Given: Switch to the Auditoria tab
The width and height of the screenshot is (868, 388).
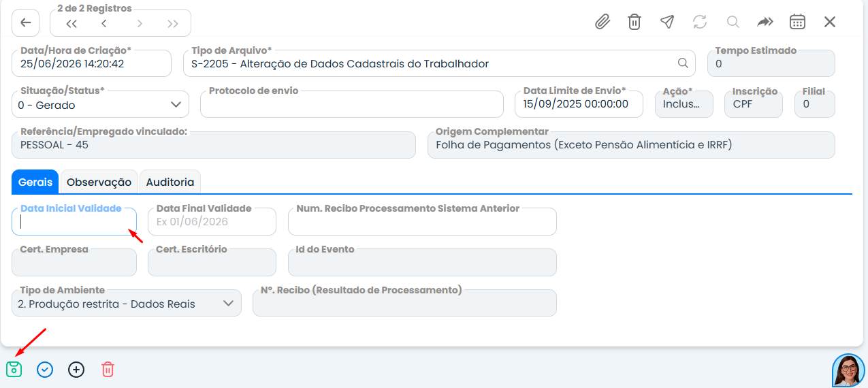Looking at the screenshot, I should (170, 182).
